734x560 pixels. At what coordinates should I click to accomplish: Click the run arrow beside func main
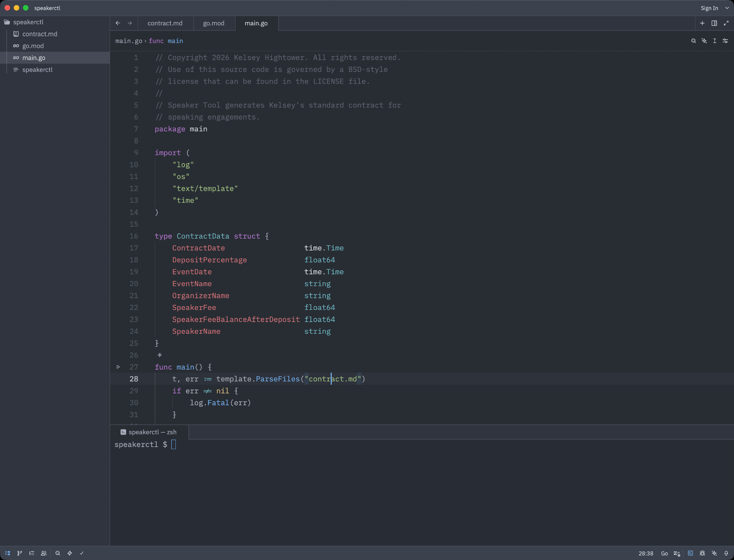[x=118, y=367]
